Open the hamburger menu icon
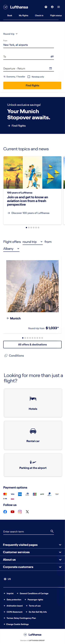Image resolution: width=65 pixels, height=644 pixels. pos(58,7)
